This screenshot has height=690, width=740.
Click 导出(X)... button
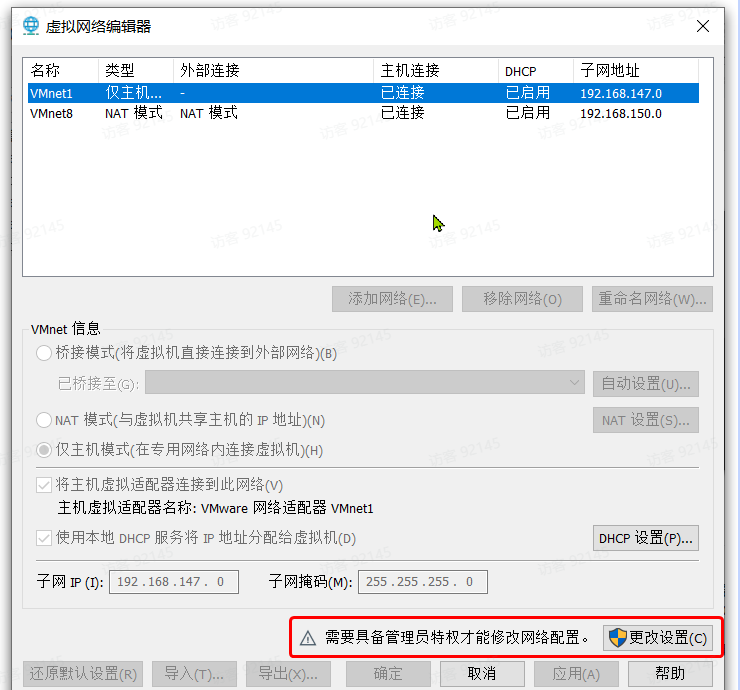click(x=288, y=674)
